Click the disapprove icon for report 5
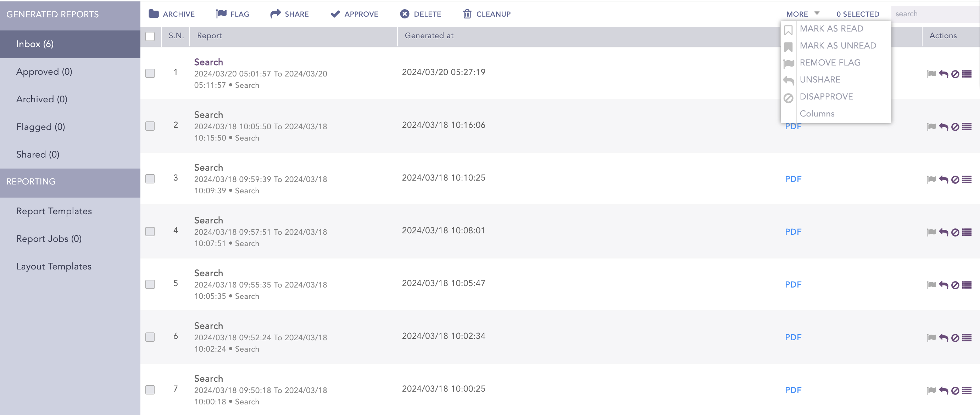 pos(955,285)
